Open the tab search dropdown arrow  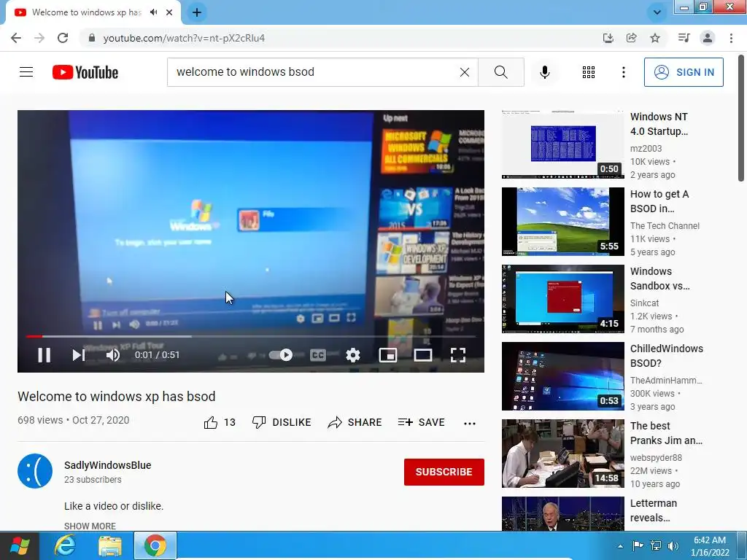coord(657,12)
